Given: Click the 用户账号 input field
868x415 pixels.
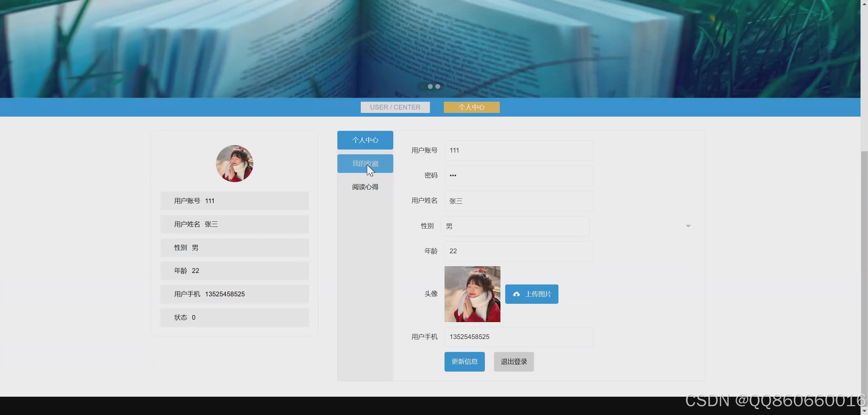Looking at the screenshot, I should tap(519, 151).
